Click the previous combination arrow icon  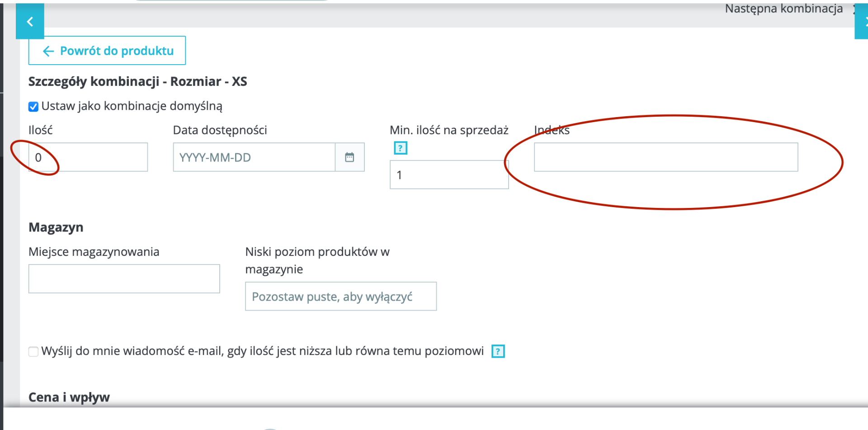pyautogui.click(x=30, y=21)
